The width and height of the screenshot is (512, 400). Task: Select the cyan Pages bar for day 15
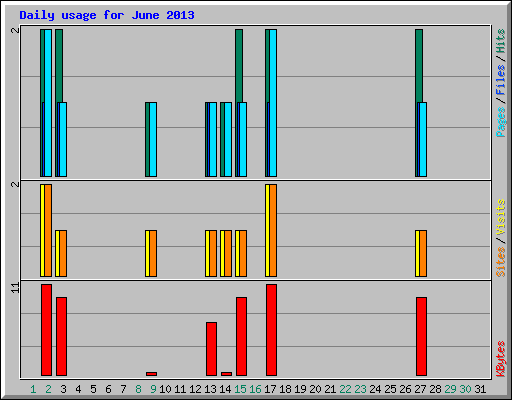click(x=243, y=139)
